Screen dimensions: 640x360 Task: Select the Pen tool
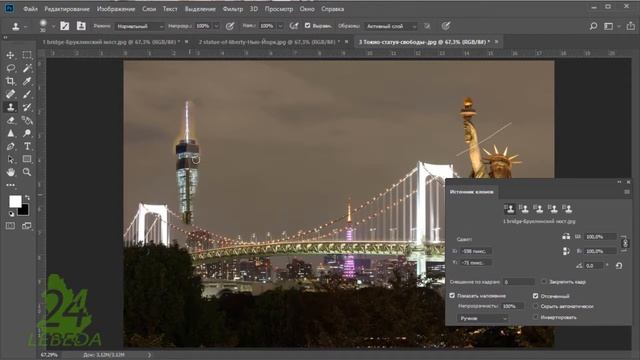(11, 146)
